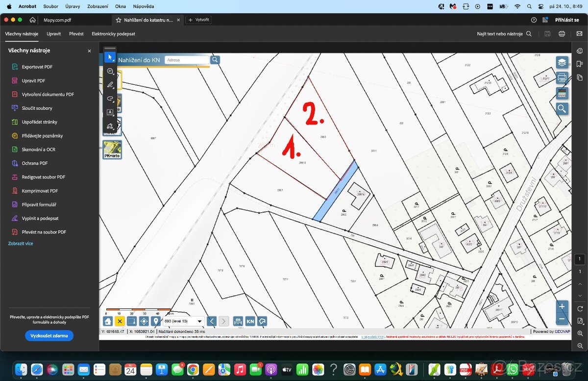Open the fountain pen sign tool
The image size is (588, 381).
point(110,126)
